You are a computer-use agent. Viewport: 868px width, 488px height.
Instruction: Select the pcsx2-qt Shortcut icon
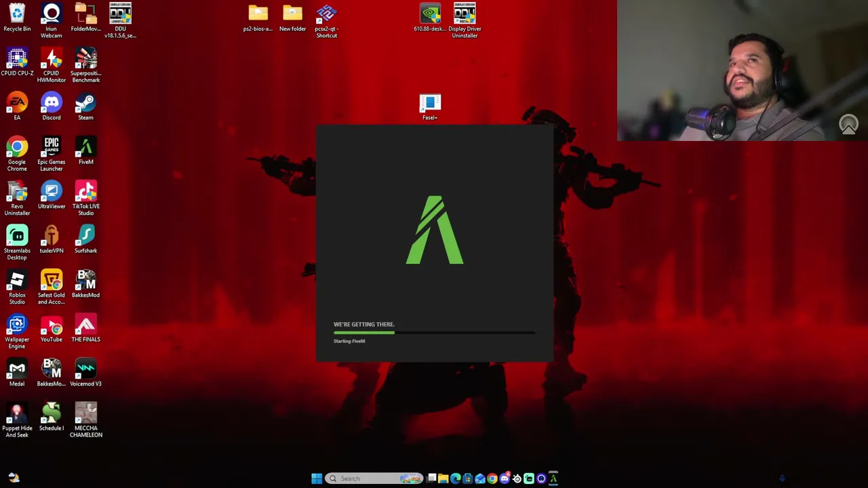pyautogui.click(x=326, y=21)
